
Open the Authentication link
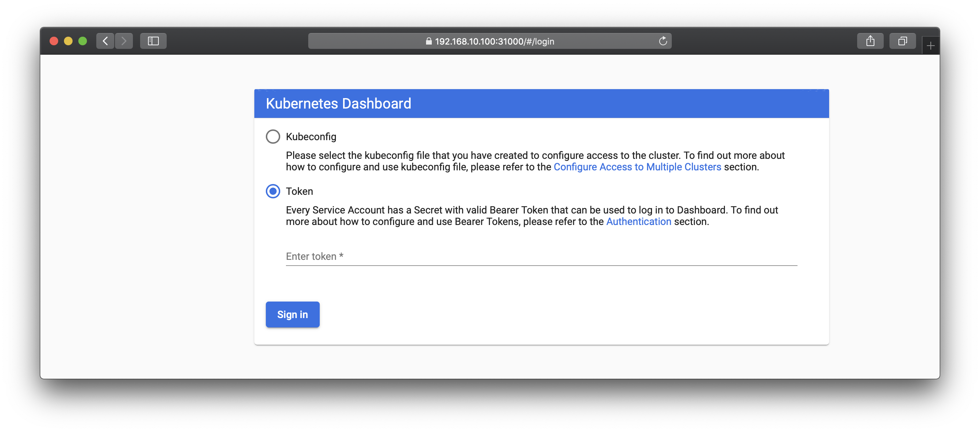(638, 221)
